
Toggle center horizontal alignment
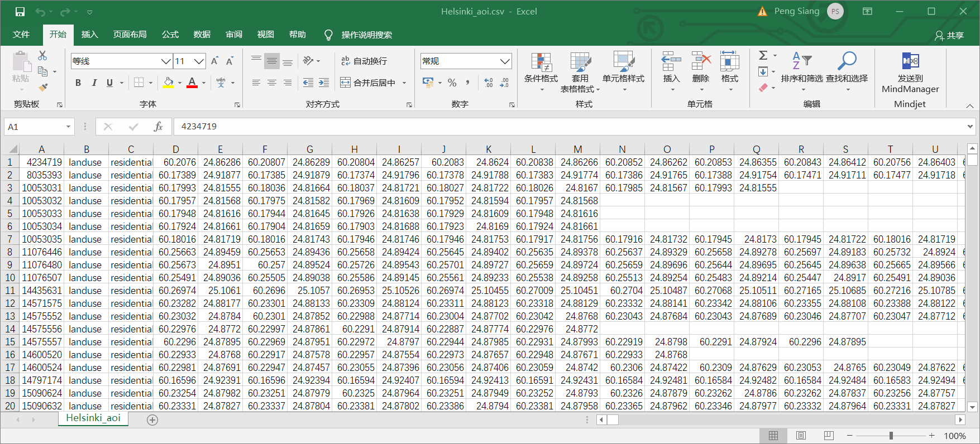tap(271, 83)
